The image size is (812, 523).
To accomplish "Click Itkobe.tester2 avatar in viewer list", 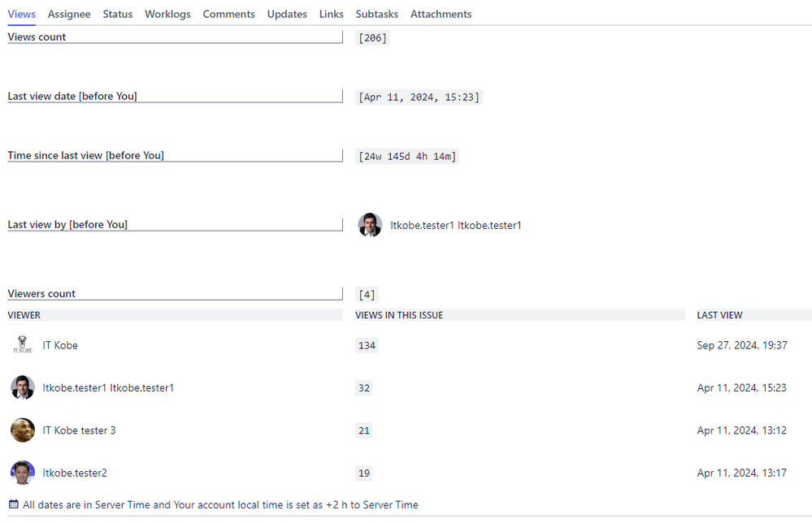I will click(x=22, y=473).
